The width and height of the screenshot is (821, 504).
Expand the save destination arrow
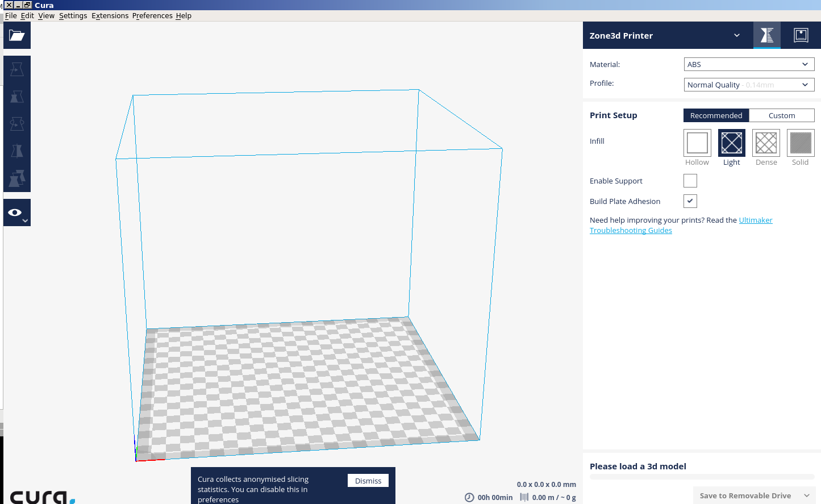tap(807, 495)
